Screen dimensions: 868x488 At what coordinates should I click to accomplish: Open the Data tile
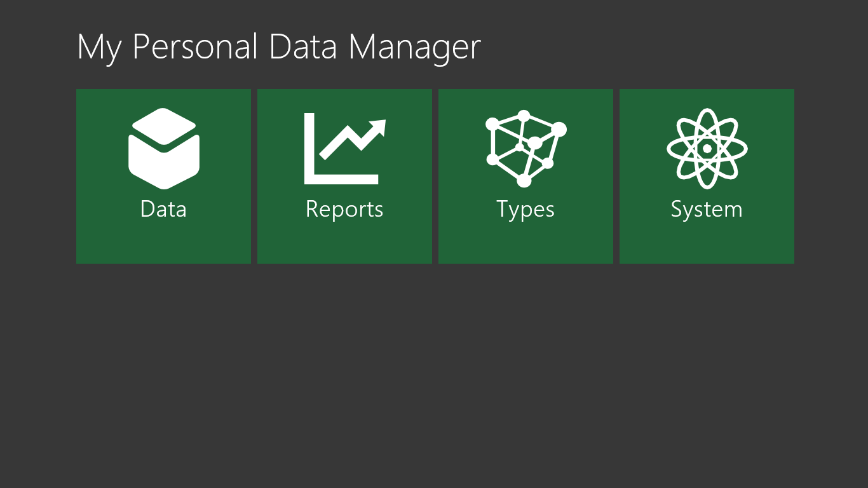click(x=163, y=235)
